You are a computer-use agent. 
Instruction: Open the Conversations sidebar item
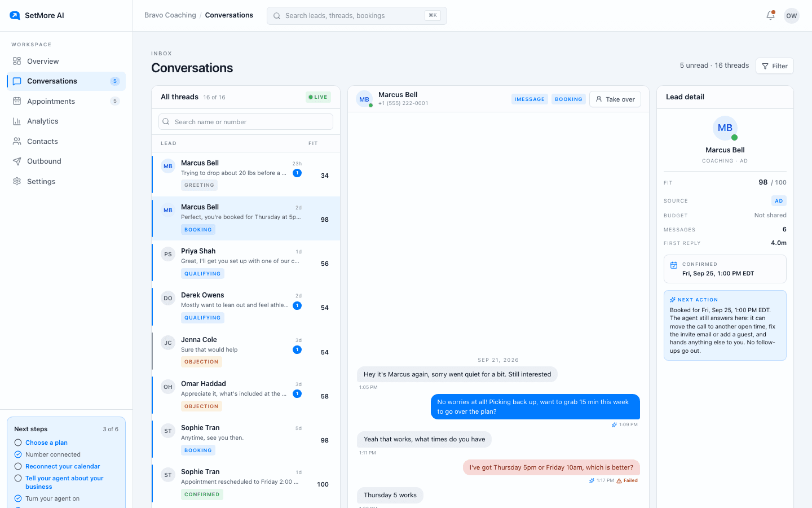[x=66, y=81]
